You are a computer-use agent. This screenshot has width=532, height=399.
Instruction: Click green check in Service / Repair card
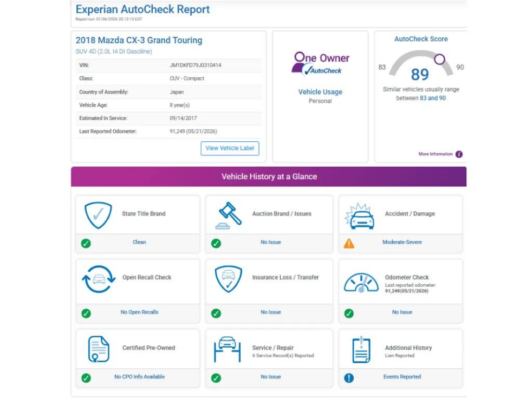tap(216, 378)
